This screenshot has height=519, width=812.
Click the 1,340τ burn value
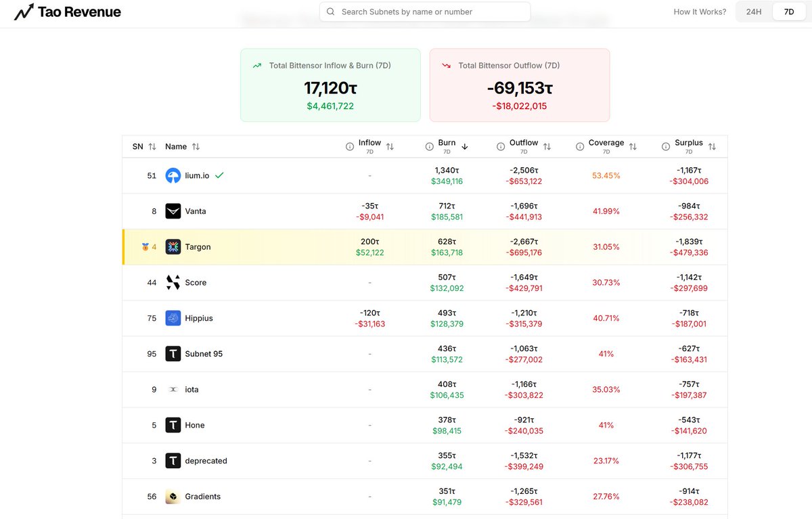447,171
